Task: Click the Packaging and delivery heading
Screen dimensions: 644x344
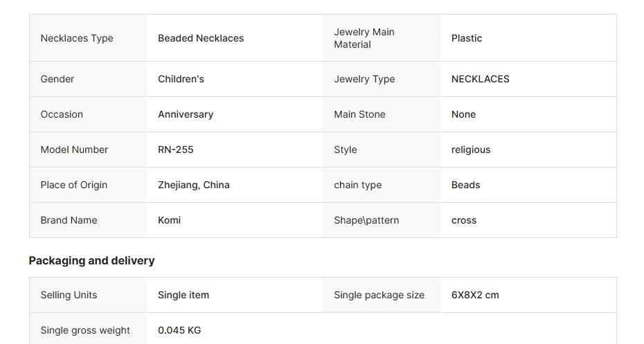Action: 91,260
